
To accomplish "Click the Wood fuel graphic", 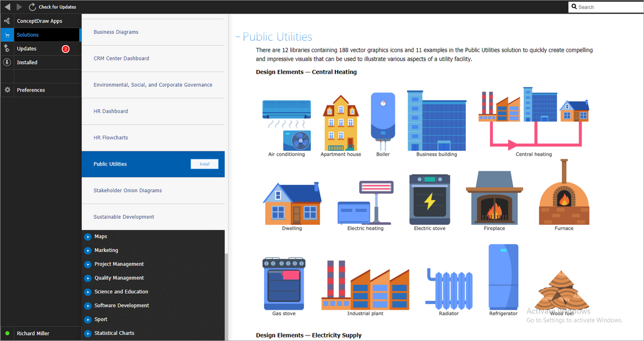I will click(561, 291).
